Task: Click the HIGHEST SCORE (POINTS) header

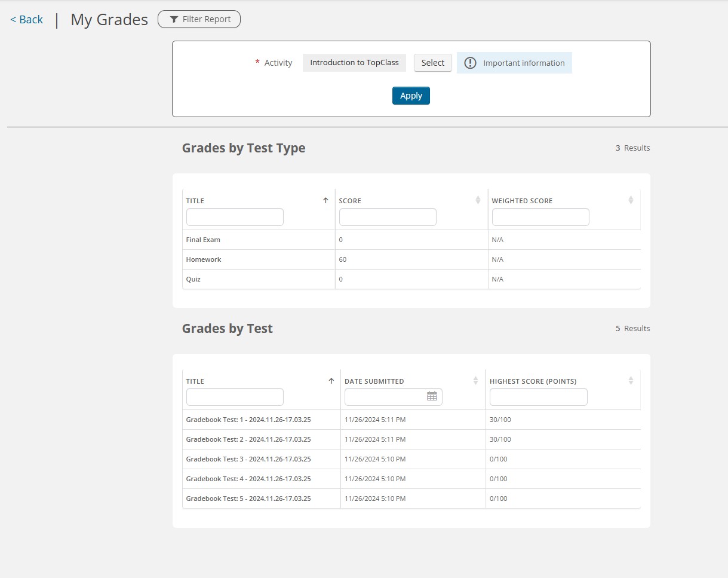Action: coord(533,381)
